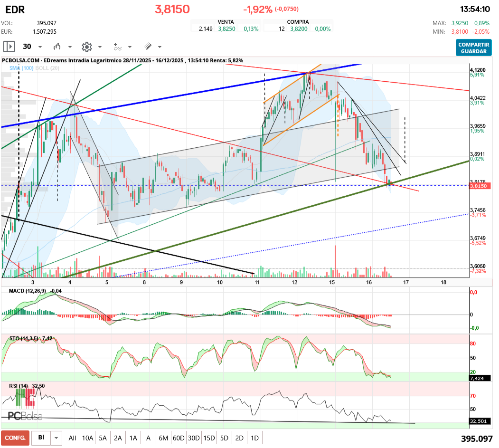This screenshot has height=448, width=499.
Task: Switch to the 30D time range
Action: coord(194,438)
